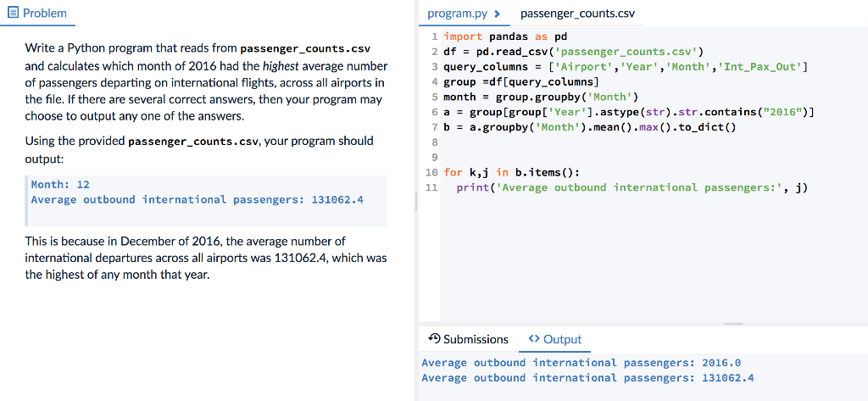This screenshot has width=868, height=401.
Task: Click the vertical divider handle between panels
Action: [416, 200]
